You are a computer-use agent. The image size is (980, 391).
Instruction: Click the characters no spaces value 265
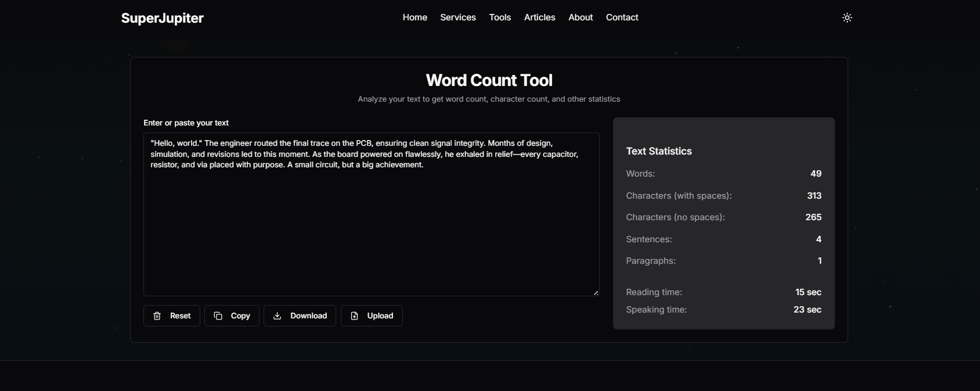(x=813, y=217)
